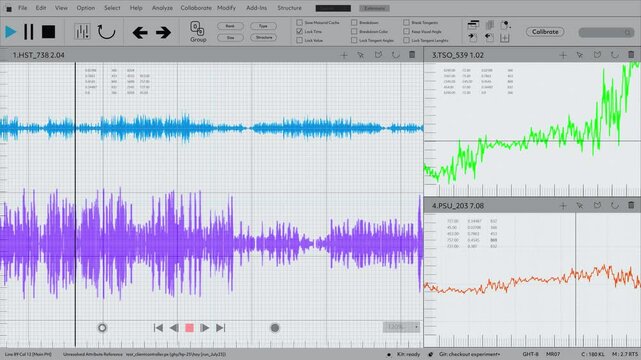The width and height of the screenshot is (641, 360).
Task: Click the black Stop square in top toolbar
Action: pyautogui.click(x=48, y=32)
